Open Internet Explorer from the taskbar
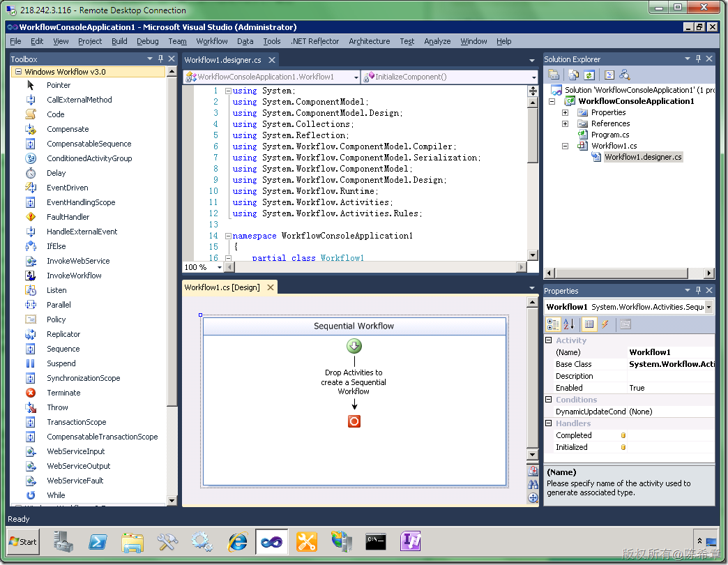728x565 pixels. 237,542
